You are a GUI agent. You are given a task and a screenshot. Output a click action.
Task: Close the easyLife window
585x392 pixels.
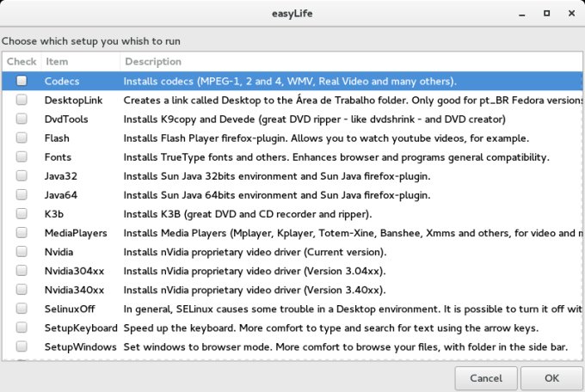click(569, 14)
